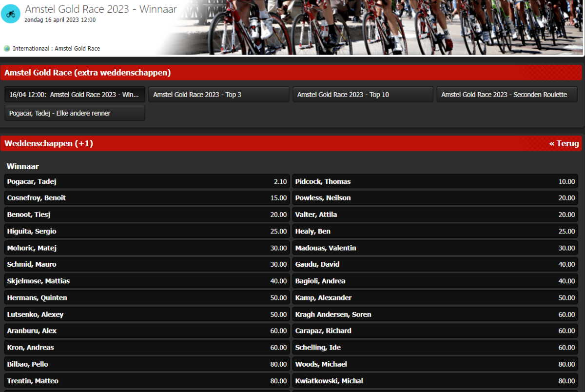The image size is (585, 392).
Task: Pick Pidcock, Thomas at odds 10.00
Action: 435,181
